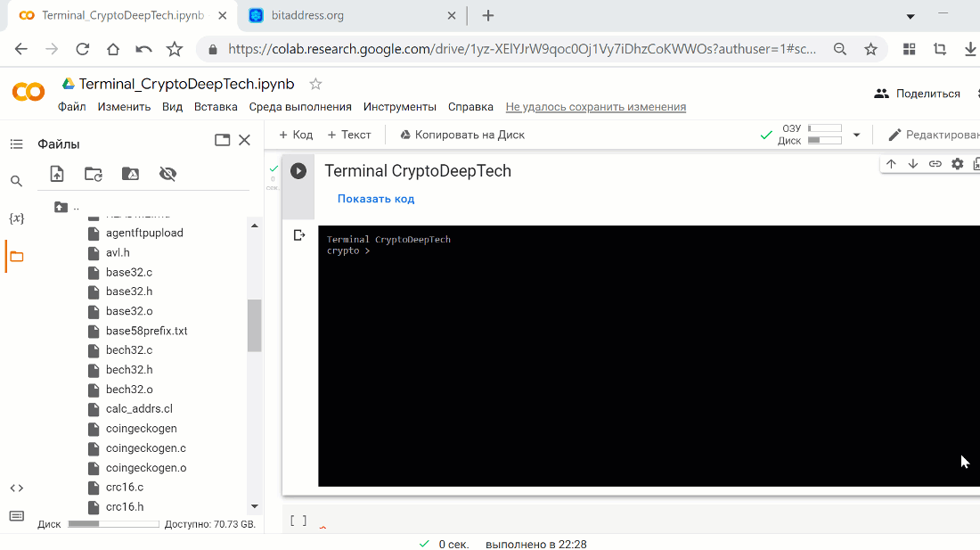Open the variables {x} panel
This screenshot has height=550, width=980.
(16, 218)
